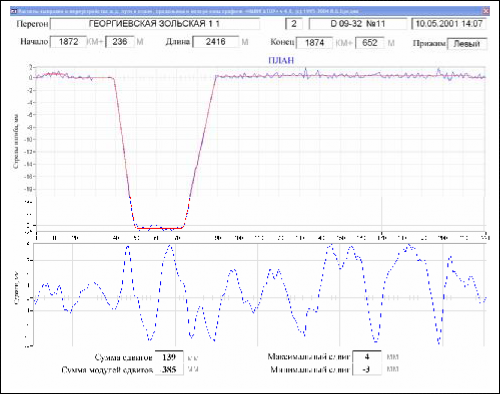Edit the Конец meter field 652

coord(370,43)
